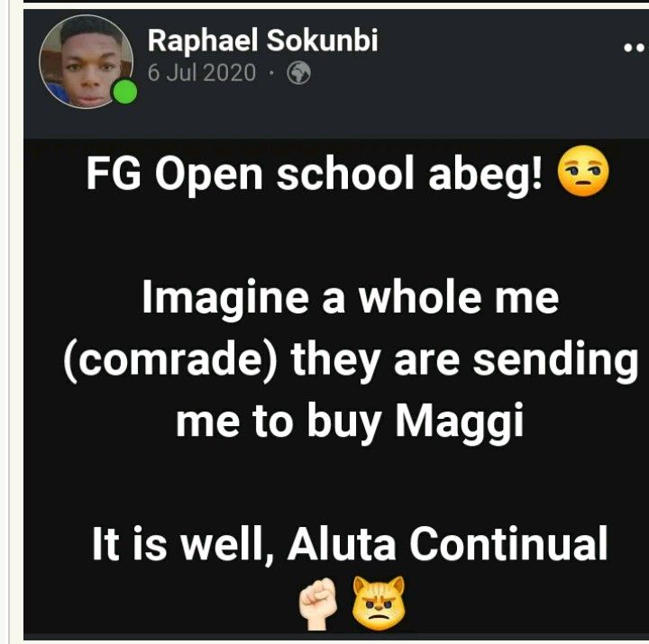This screenshot has width=649, height=644.
Task: Click the word 'school' in the headline
Action: tap(345, 172)
